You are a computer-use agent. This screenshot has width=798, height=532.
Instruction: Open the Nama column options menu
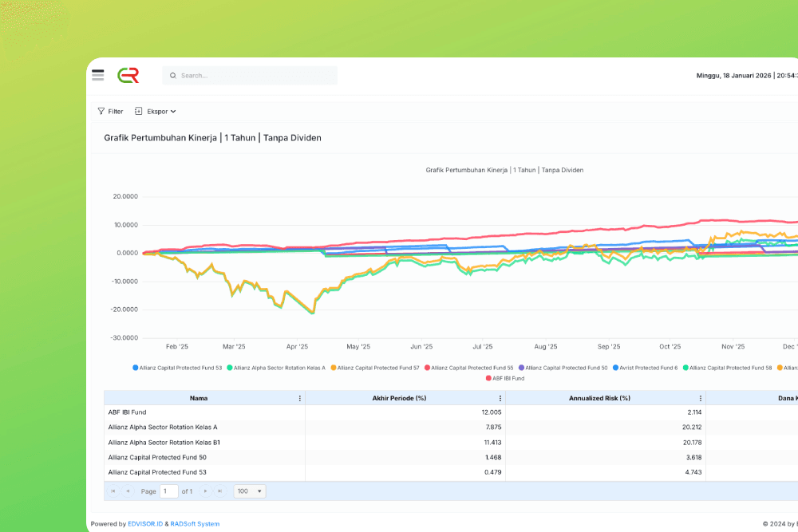pyautogui.click(x=300, y=398)
